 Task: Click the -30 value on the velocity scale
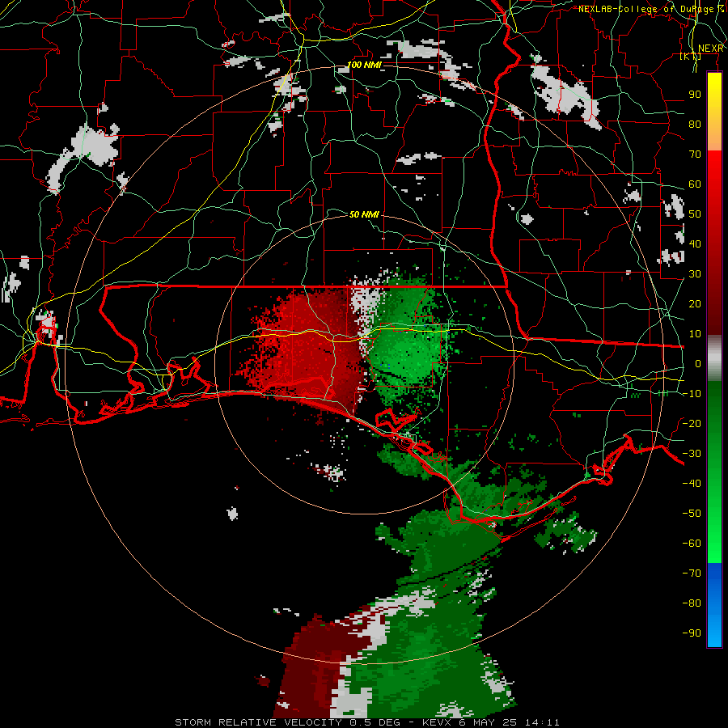[x=692, y=454]
